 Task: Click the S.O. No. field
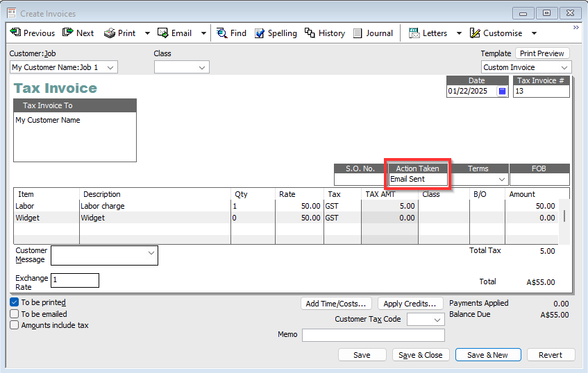point(359,180)
